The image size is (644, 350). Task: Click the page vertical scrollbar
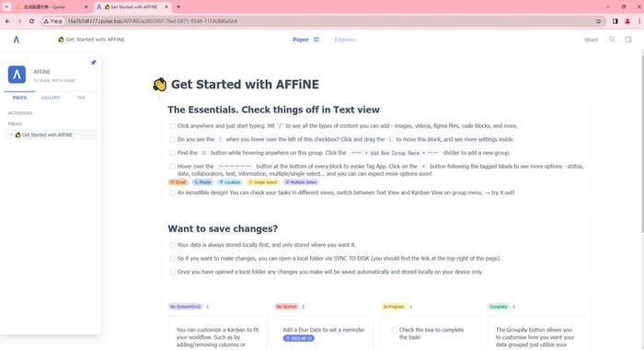click(642, 143)
